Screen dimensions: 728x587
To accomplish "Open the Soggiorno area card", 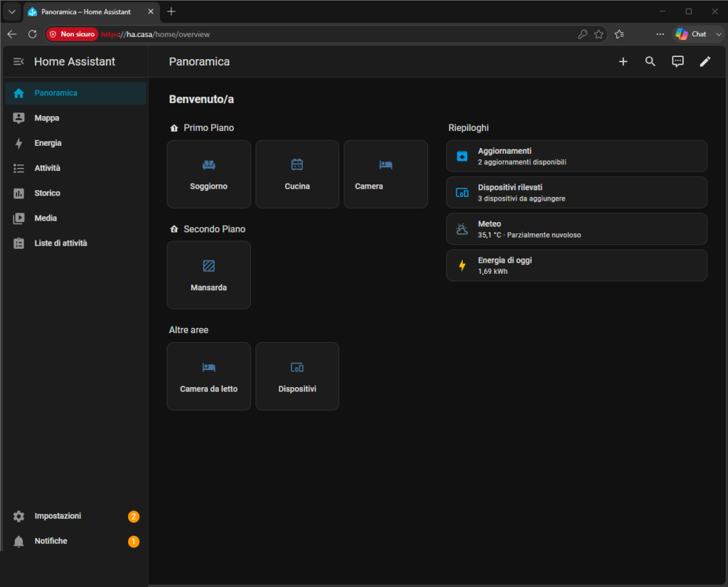I will (209, 174).
